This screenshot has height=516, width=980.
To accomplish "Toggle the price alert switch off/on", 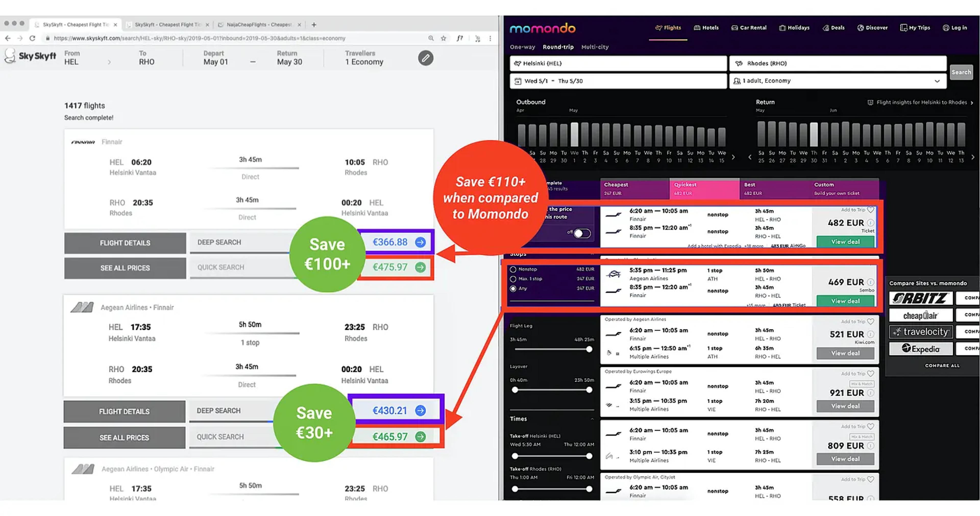I will (x=582, y=233).
